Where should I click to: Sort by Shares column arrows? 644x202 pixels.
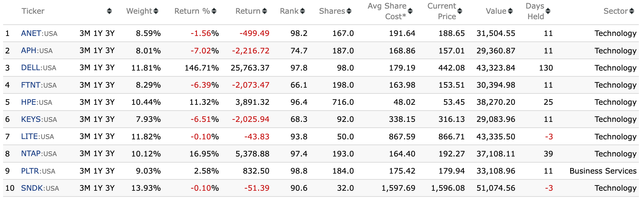point(349,11)
